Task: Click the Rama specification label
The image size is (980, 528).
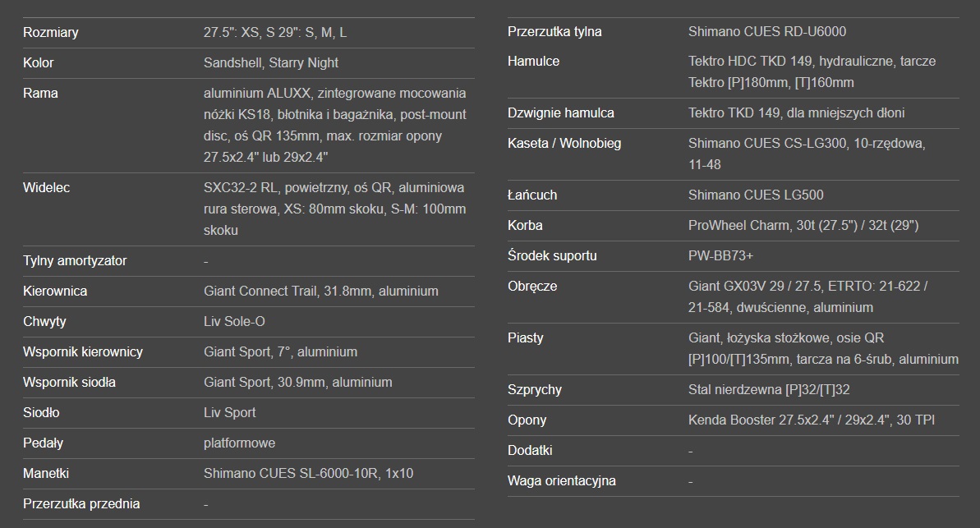Action: 41,94
